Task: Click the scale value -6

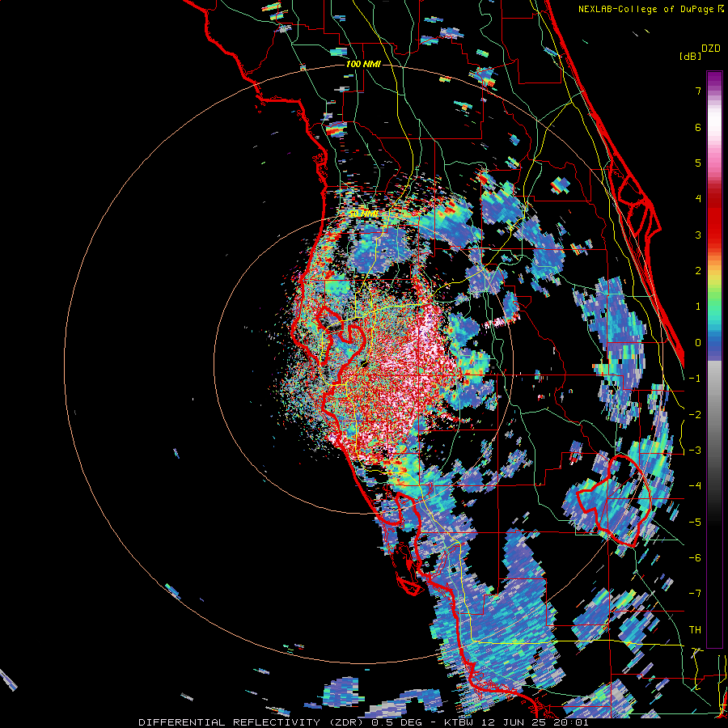Action: click(695, 558)
